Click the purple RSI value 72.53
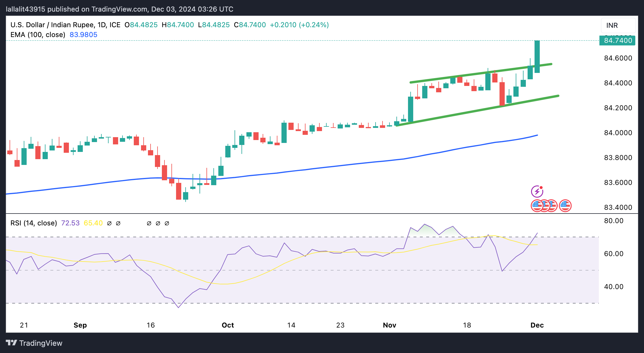 point(70,223)
